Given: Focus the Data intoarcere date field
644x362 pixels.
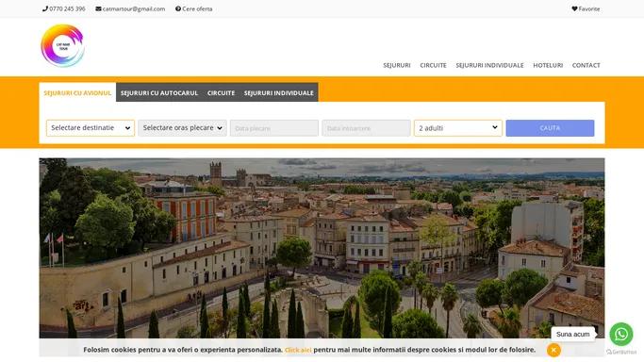Looking at the screenshot, I should pos(367,128).
